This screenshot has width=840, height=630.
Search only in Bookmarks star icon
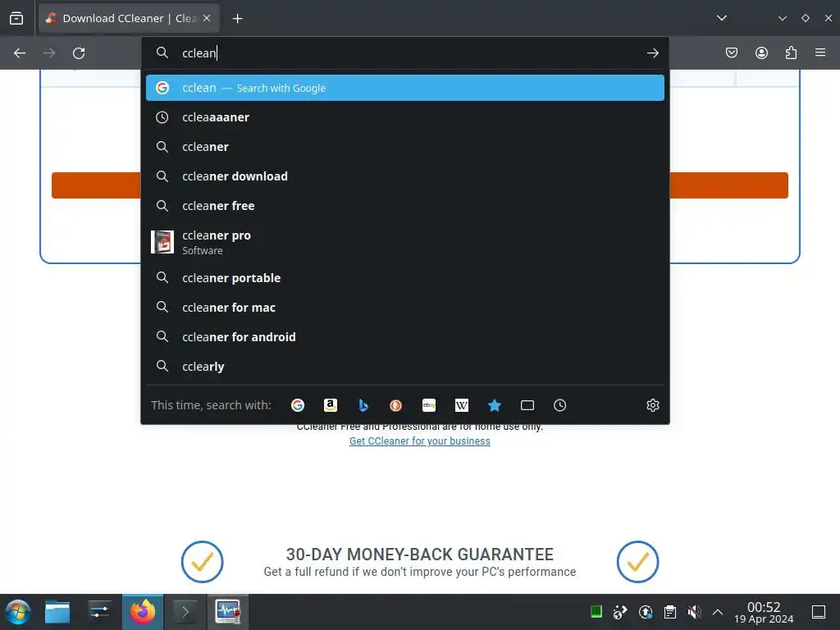(x=495, y=405)
